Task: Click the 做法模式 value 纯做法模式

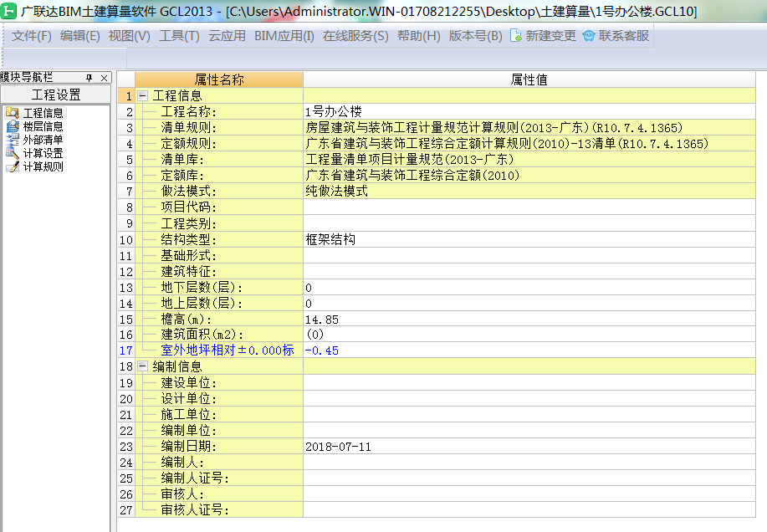Action: pyautogui.click(x=529, y=192)
